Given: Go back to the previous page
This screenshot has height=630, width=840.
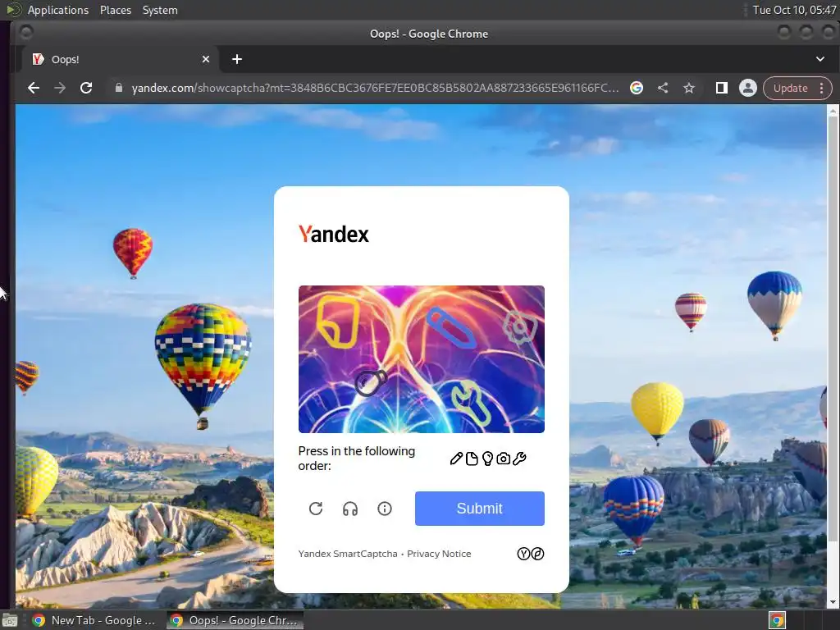Looking at the screenshot, I should coord(33,88).
